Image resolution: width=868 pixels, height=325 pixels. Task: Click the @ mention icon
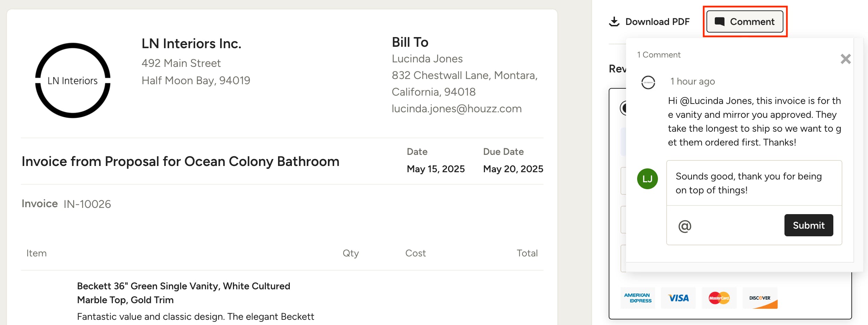pos(685,226)
